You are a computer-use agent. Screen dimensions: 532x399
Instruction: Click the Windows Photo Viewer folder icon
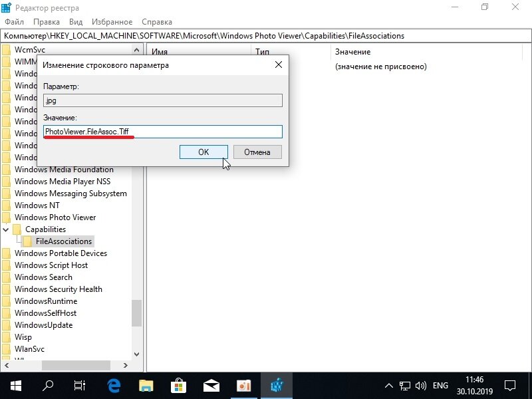[x=6, y=217]
